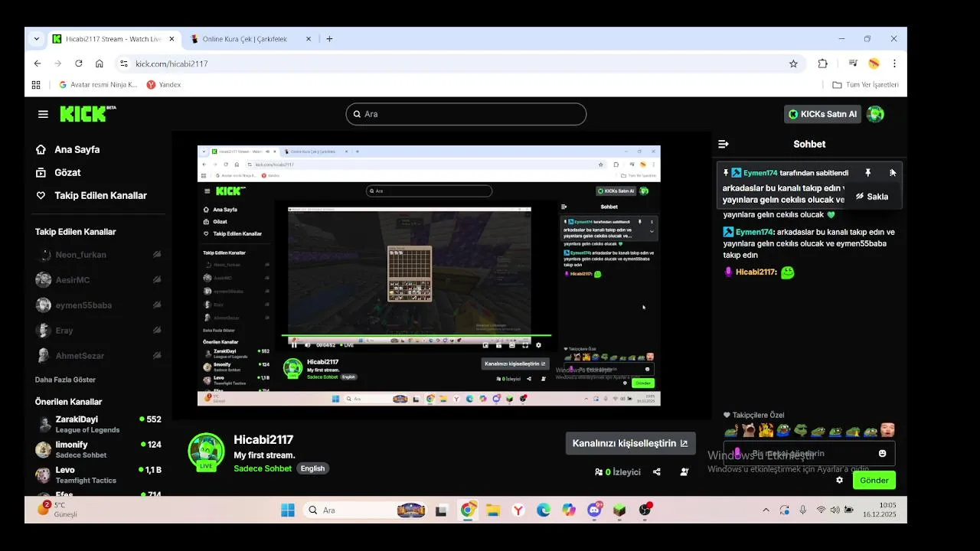Viewport: 980px width, 551px height.
Task: Select AhmetSezar followed channel
Action: (x=80, y=356)
